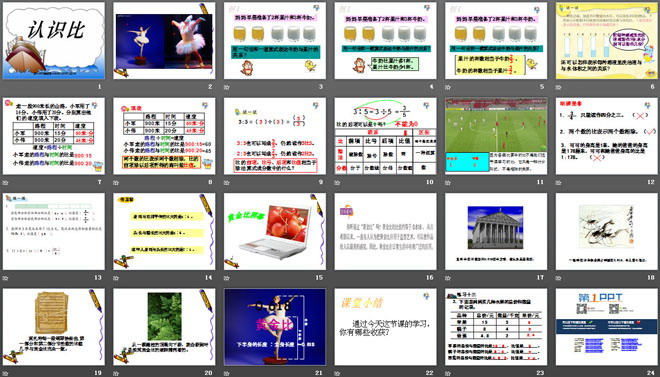Click the slide number label 4

point(431,87)
